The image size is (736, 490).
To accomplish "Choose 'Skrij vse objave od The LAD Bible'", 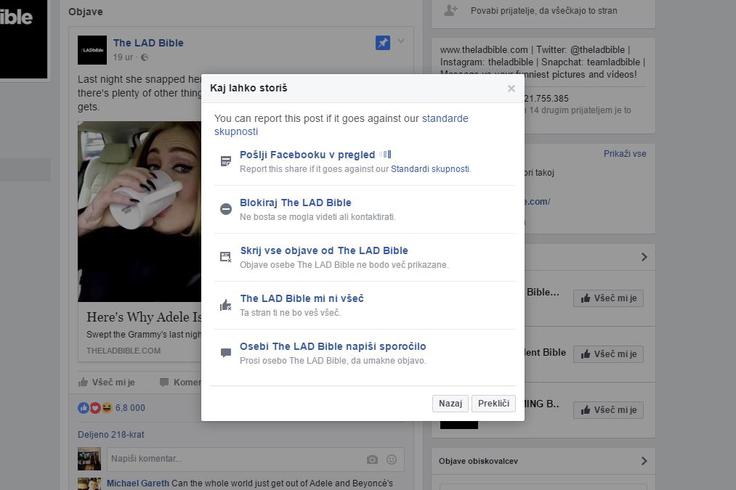I will [x=324, y=250].
